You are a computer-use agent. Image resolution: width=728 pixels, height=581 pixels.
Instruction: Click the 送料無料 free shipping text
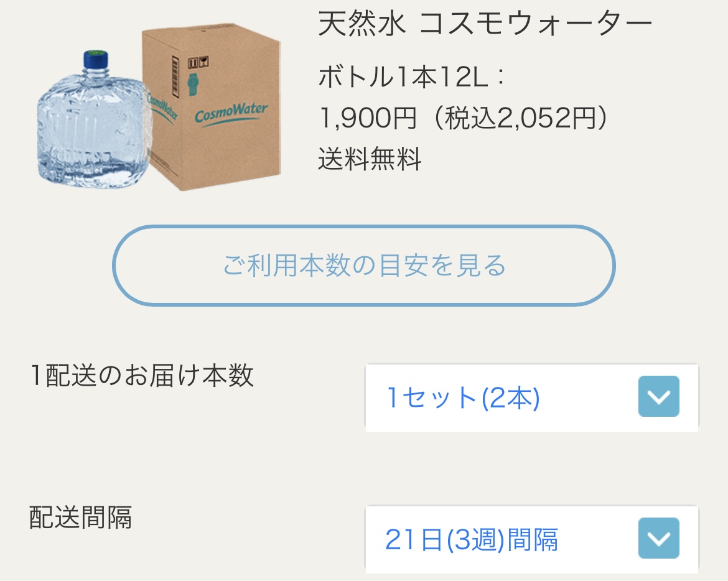370,159
